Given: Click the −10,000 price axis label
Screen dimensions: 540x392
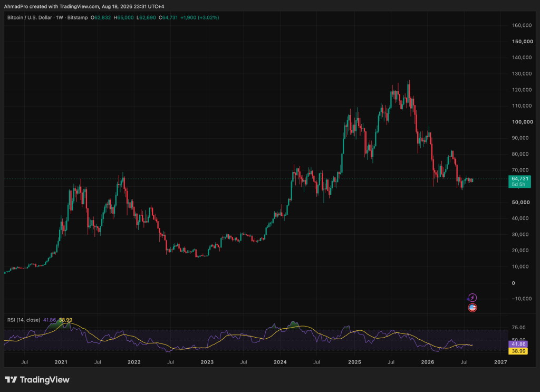Looking at the screenshot, I should (x=522, y=299).
